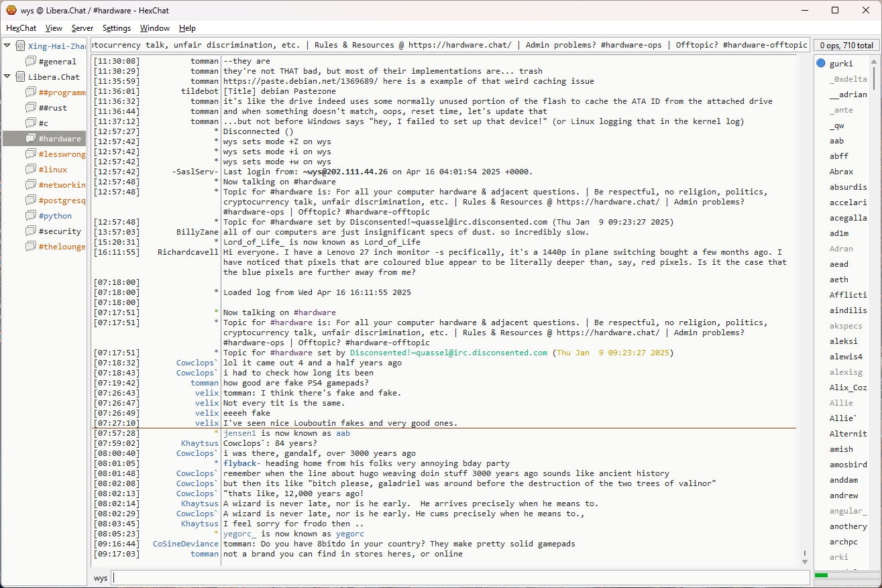Screen dimensions: 882x588
Task: Click the Libera.Chat server network icon
Action: tap(20, 77)
